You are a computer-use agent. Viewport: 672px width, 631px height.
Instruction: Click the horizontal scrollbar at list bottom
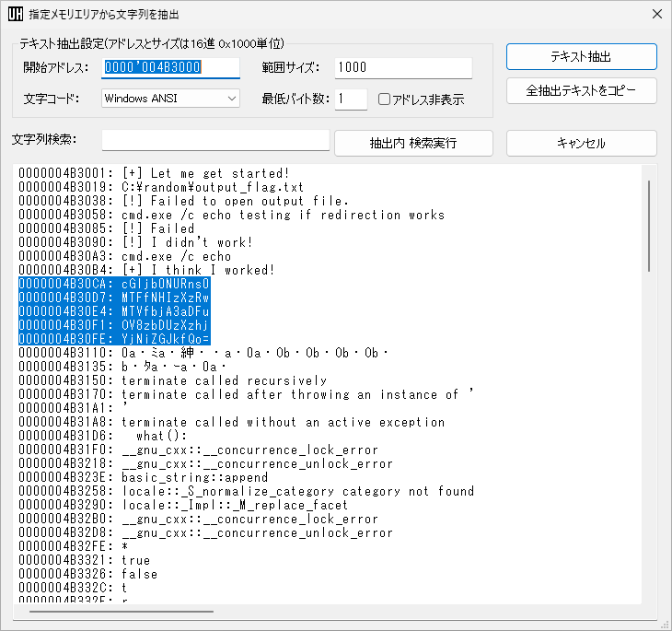click(122, 611)
